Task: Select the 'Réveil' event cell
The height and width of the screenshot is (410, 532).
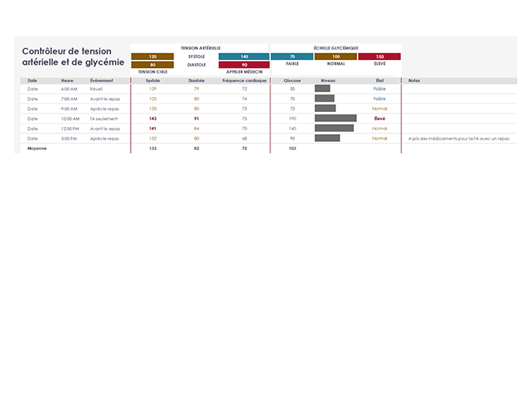Action: (96, 89)
